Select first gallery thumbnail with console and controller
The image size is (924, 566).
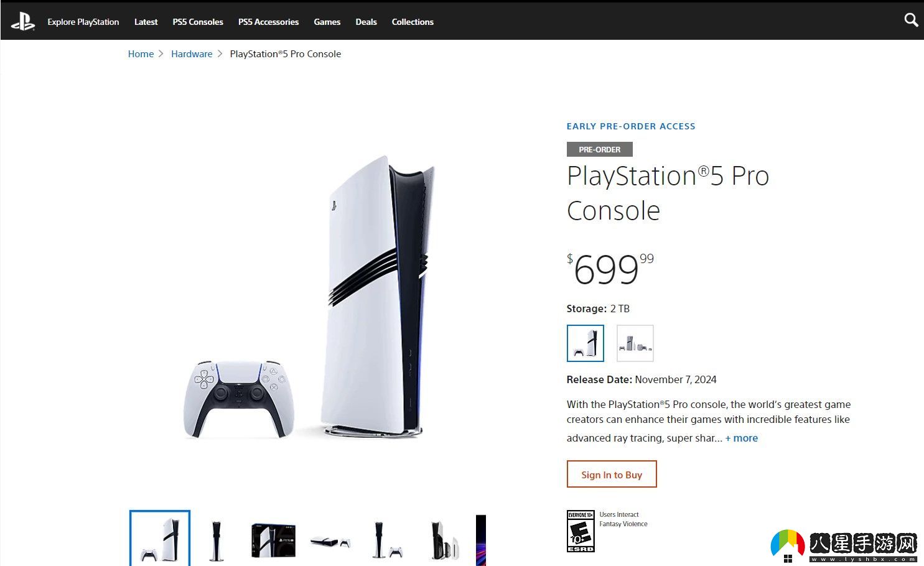160,539
